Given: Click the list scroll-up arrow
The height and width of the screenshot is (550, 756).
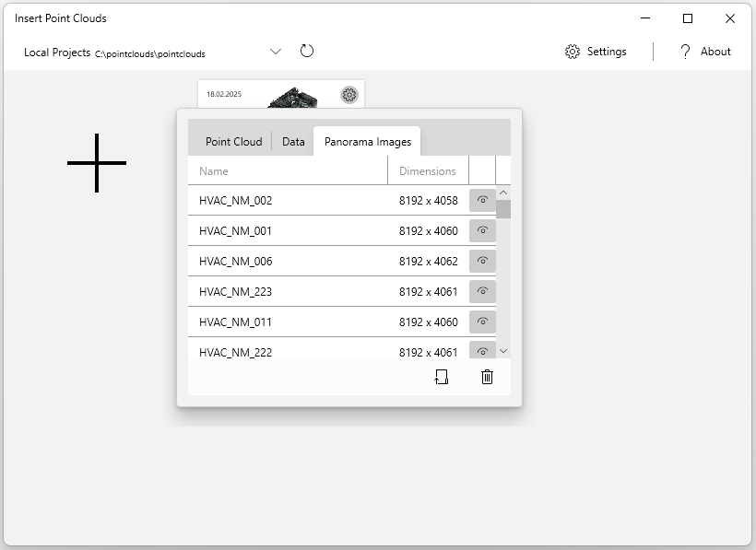Looking at the screenshot, I should click(x=503, y=193).
